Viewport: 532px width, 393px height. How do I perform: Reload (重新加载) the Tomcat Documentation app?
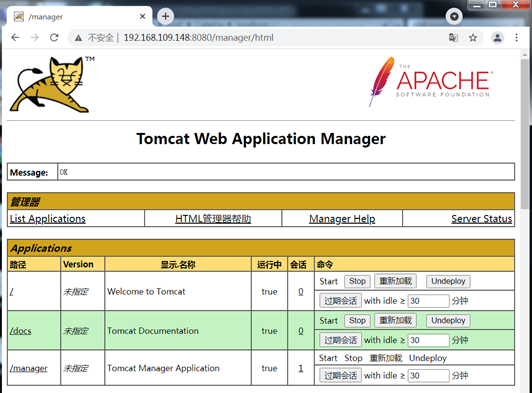pos(395,320)
